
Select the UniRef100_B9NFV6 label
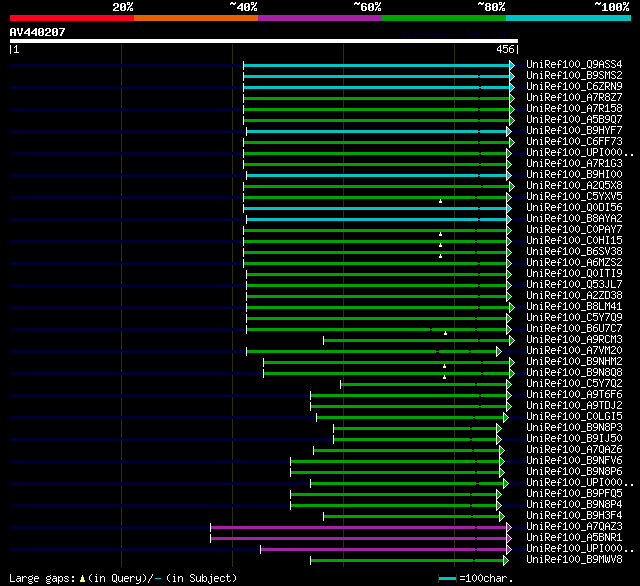(x=574, y=461)
